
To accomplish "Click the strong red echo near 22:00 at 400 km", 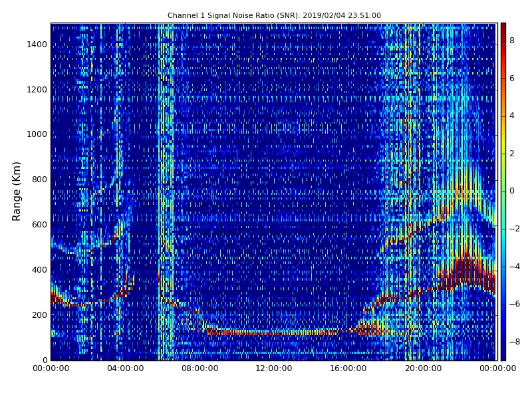I will (467, 271).
